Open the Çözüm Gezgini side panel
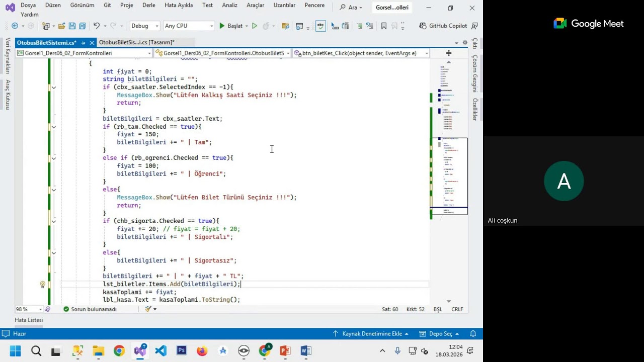This screenshot has width=644, height=362. pyautogui.click(x=474, y=73)
